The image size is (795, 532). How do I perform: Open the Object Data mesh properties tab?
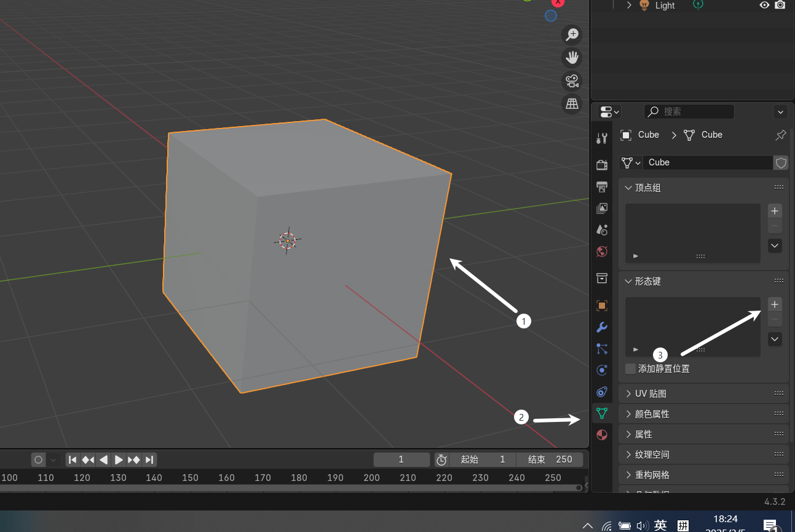[x=602, y=413]
